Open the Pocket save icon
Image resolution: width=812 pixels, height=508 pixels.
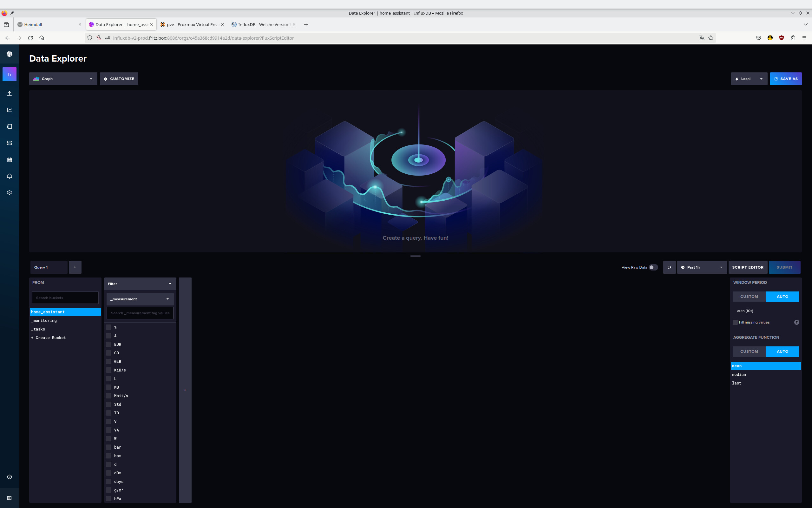tap(759, 38)
